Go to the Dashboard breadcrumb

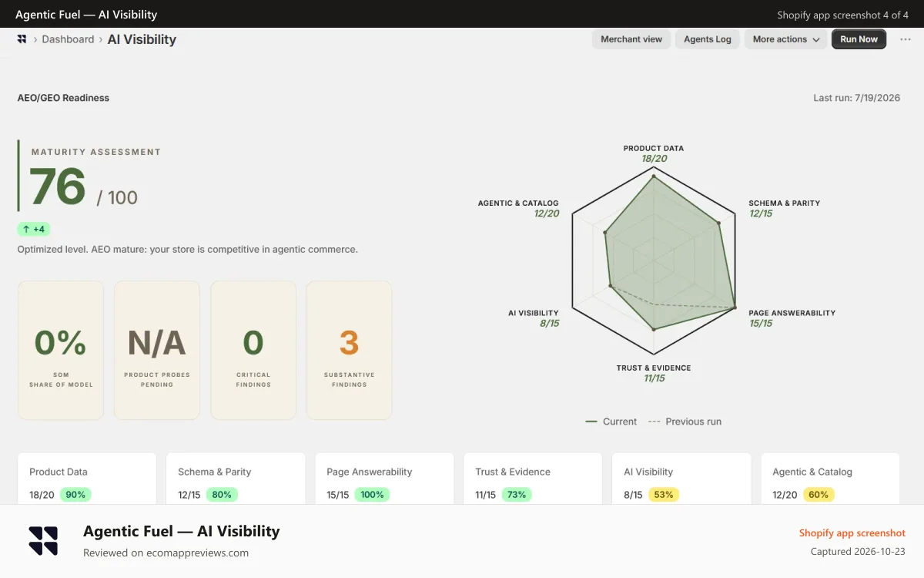point(68,39)
